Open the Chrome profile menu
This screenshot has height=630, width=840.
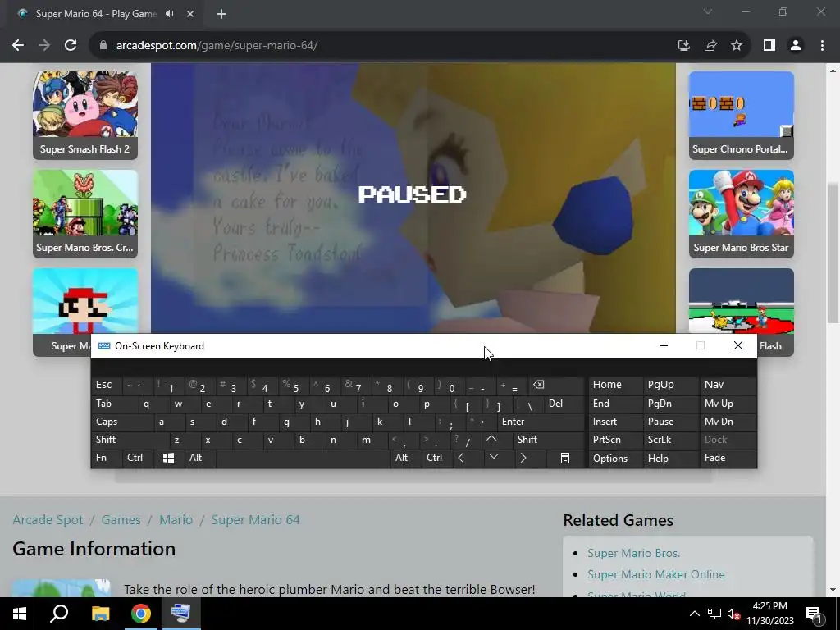tap(796, 46)
